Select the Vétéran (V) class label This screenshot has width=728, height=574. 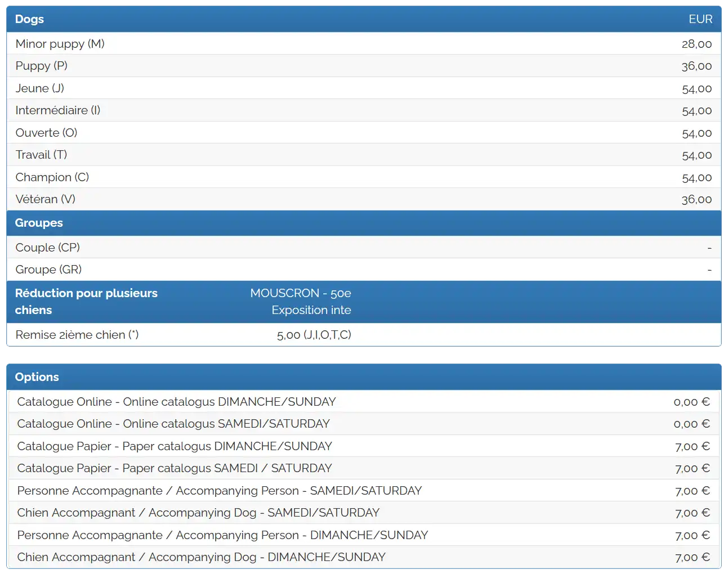coord(45,199)
